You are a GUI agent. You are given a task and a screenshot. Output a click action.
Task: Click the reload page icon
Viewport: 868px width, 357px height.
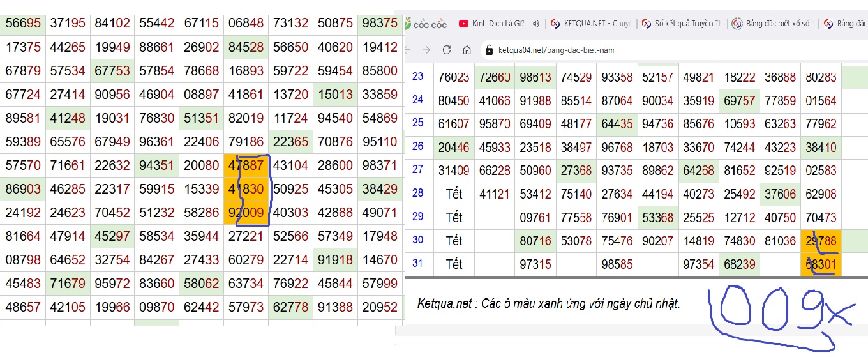pyautogui.click(x=447, y=50)
